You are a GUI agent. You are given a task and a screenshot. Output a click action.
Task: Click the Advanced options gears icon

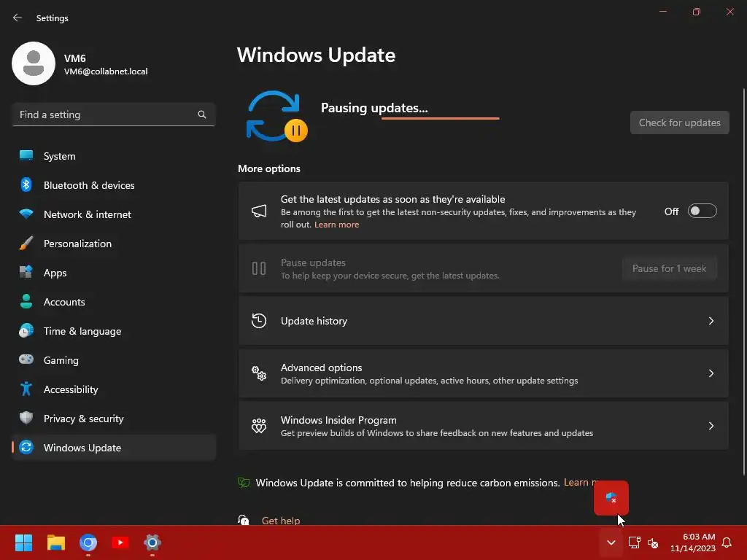click(x=259, y=373)
